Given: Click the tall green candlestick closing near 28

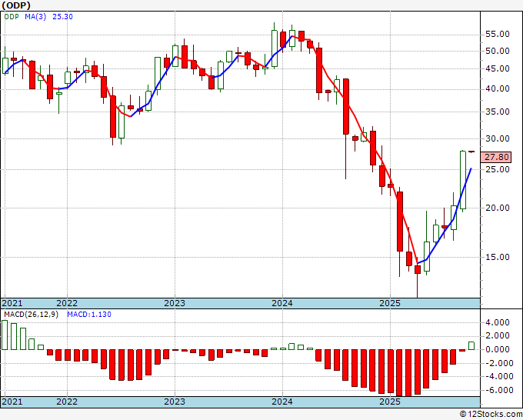Looking at the screenshot, I should click(x=463, y=180).
